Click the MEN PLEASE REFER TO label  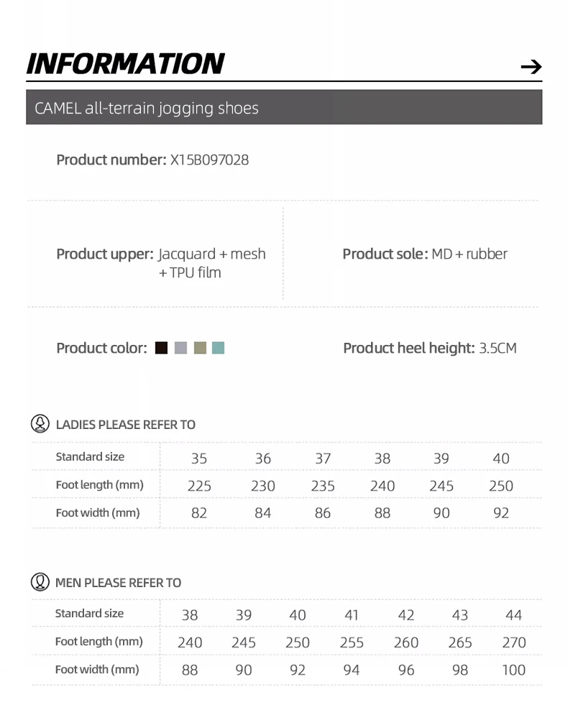118,583
